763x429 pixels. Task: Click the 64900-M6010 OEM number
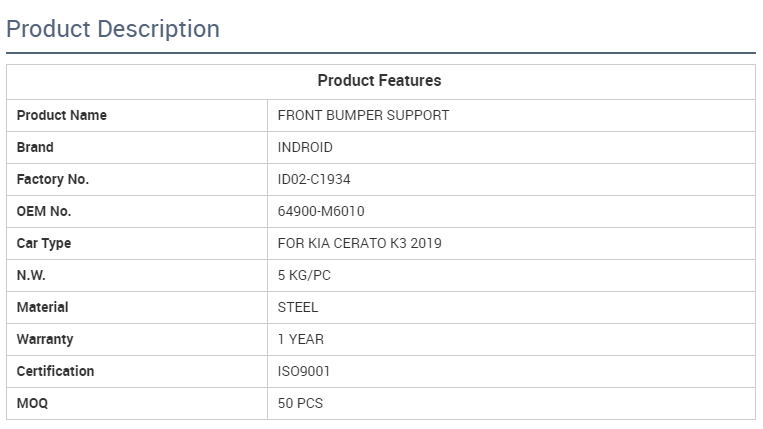(319, 211)
